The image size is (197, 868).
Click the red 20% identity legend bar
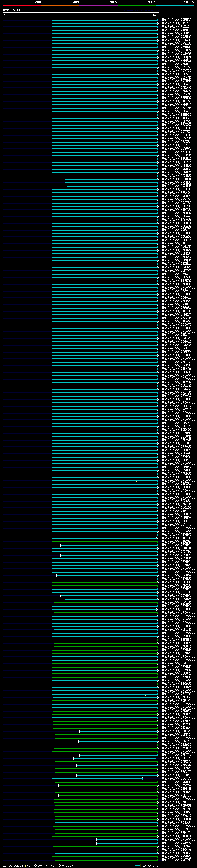coord(22,6)
